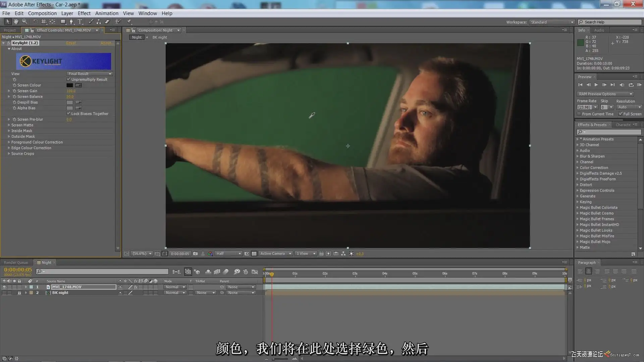Enable From Current Time checkbox
Image resolution: width=644 pixels, height=362 pixels.
(x=579, y=114)
